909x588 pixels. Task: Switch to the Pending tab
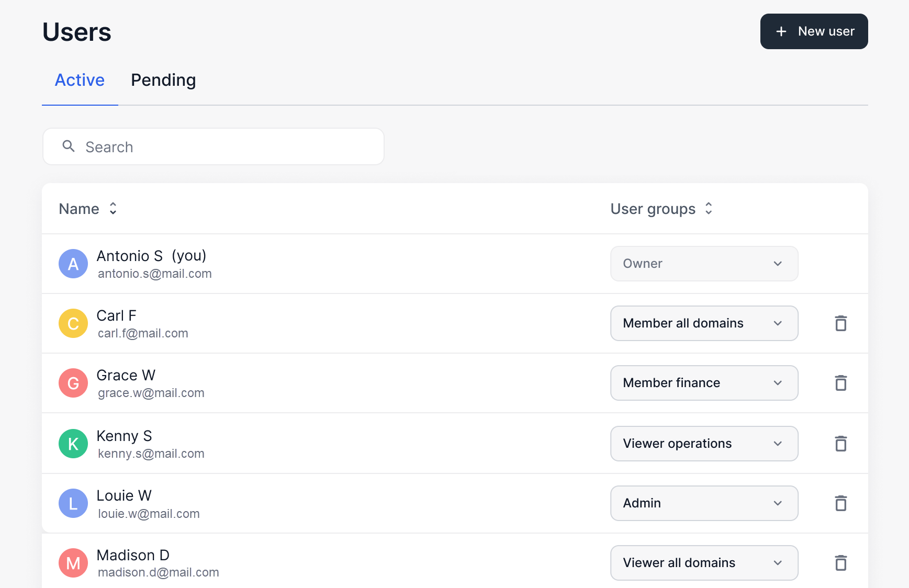[x=163, y=80]
